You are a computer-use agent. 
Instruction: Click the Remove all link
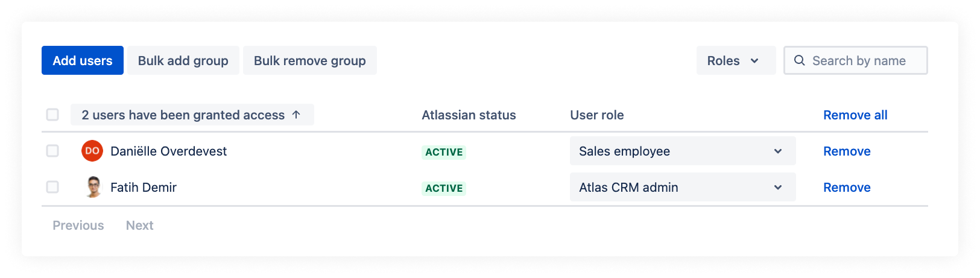[x=855, y=115]
